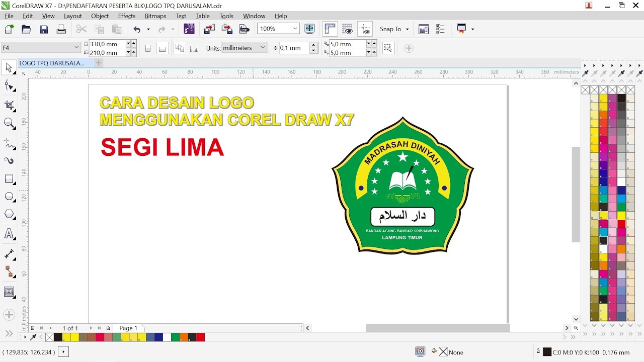The width and height of the screenshot is (644, 362).
Task: Pick no-color swatch in document palette
Action: (x=49, y=337)
